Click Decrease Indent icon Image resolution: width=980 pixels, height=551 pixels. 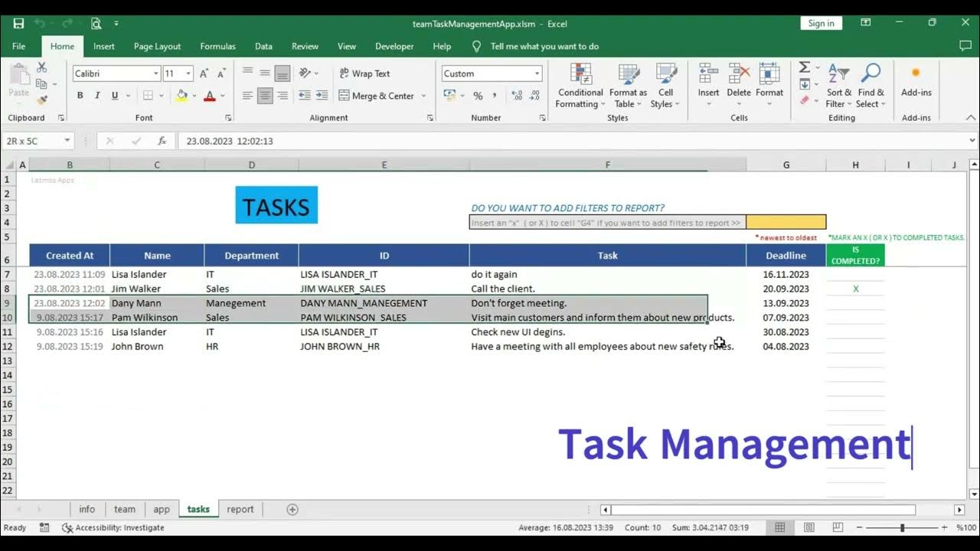tap(305, 96)
